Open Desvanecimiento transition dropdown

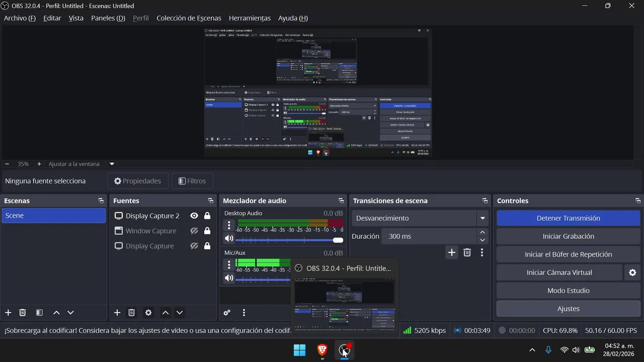(421, 218)
